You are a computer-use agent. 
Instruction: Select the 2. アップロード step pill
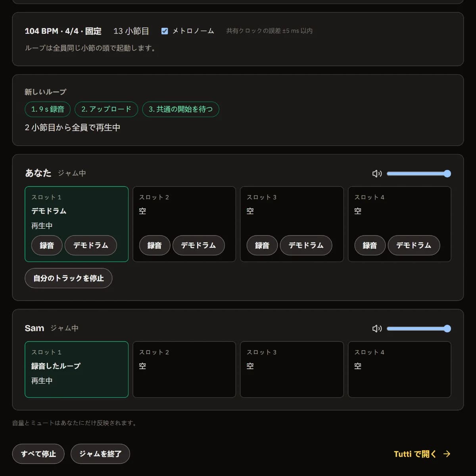tap(106, 109)
